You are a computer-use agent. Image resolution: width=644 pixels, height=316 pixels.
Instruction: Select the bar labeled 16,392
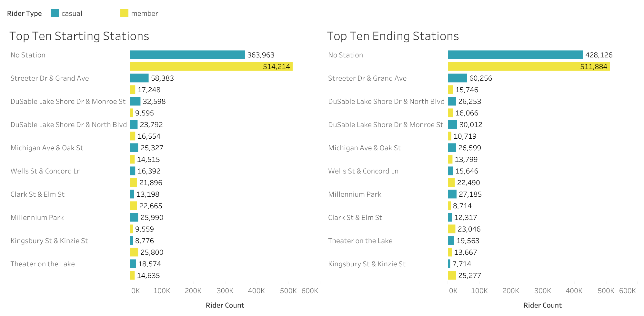click(x=133, y=171)
